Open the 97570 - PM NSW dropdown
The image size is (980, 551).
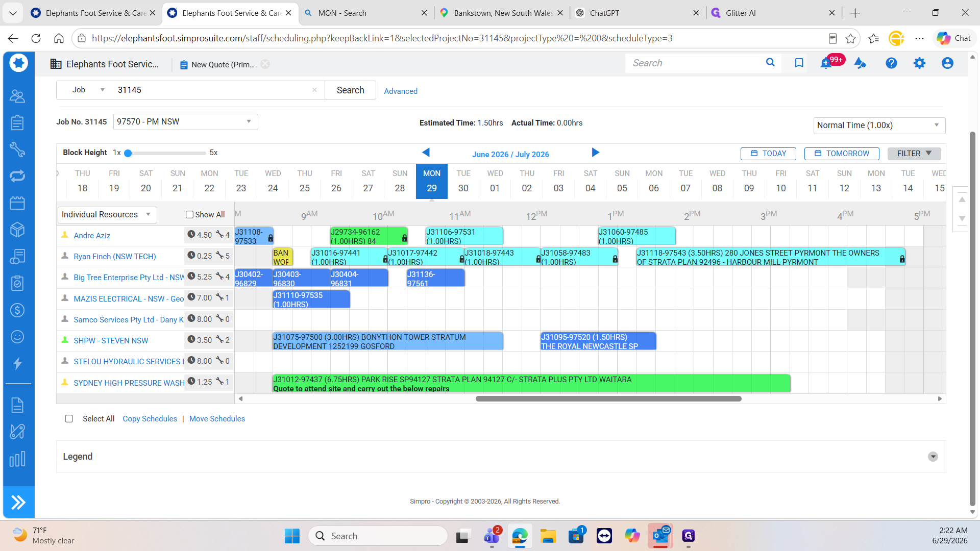pos(185,121)
